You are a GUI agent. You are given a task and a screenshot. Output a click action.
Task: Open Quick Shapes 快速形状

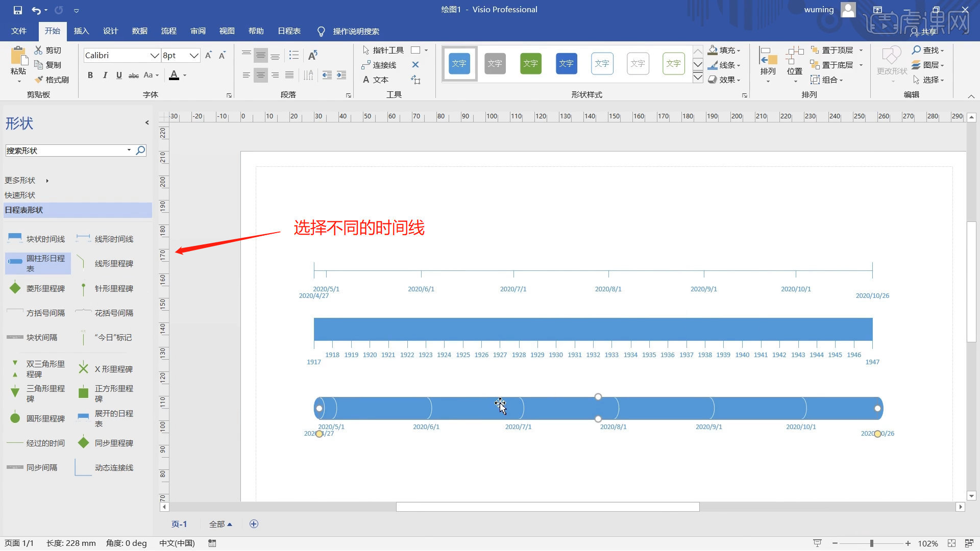pyautogui.click(x=20, y=195)
